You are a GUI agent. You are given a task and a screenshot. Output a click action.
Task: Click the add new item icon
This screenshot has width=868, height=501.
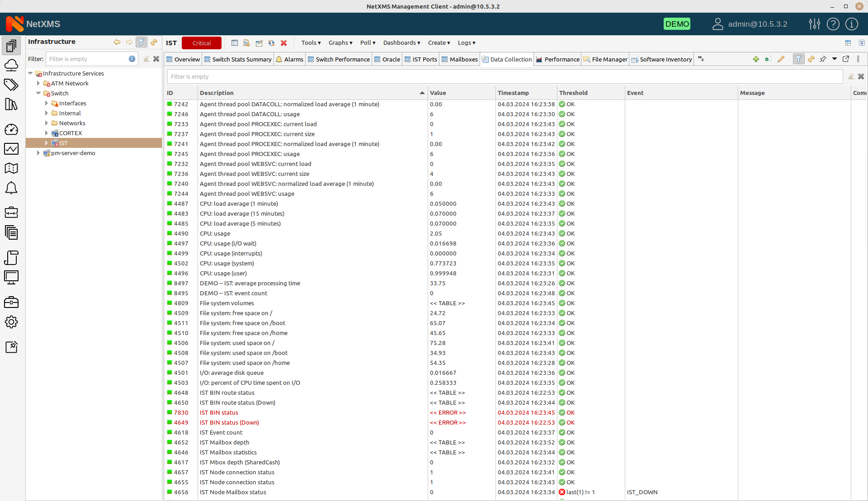[x=756, y=59]
